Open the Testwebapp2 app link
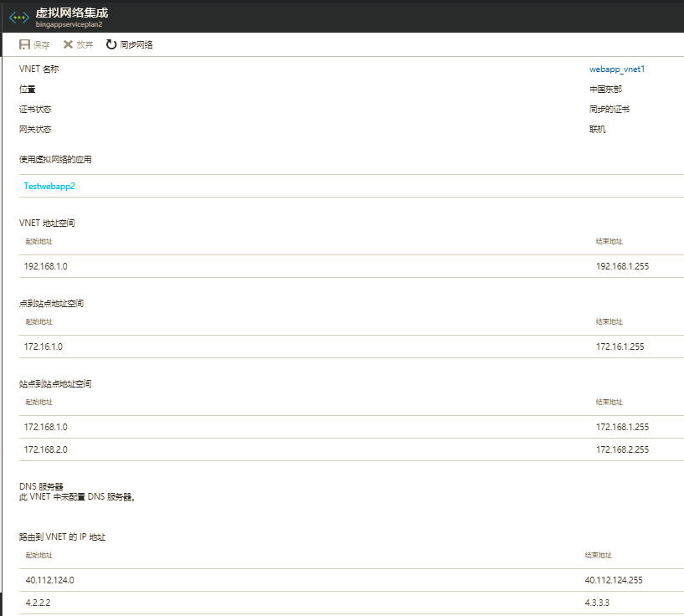This screenshot has width=684, height=616. tap(49, 186)
